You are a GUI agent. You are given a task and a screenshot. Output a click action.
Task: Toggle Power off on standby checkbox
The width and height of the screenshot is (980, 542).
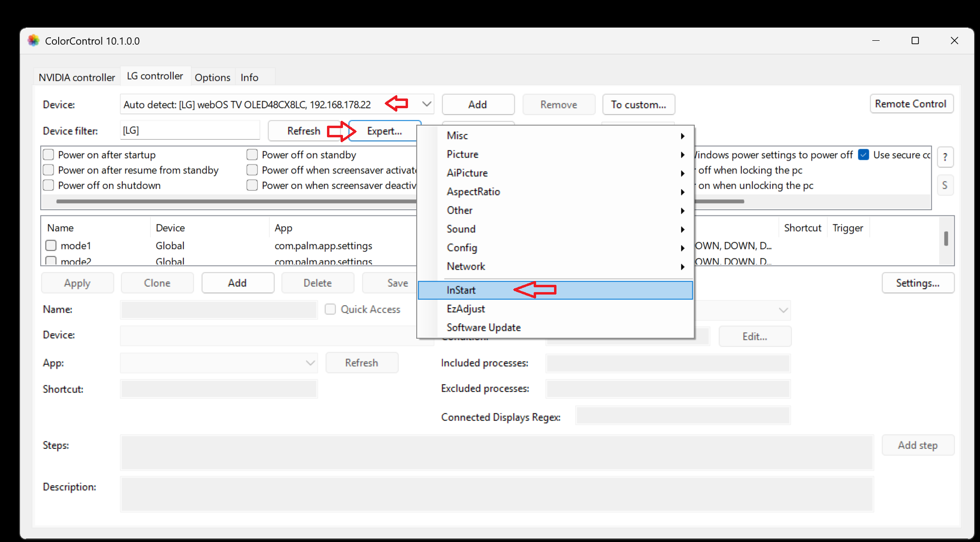252,154
